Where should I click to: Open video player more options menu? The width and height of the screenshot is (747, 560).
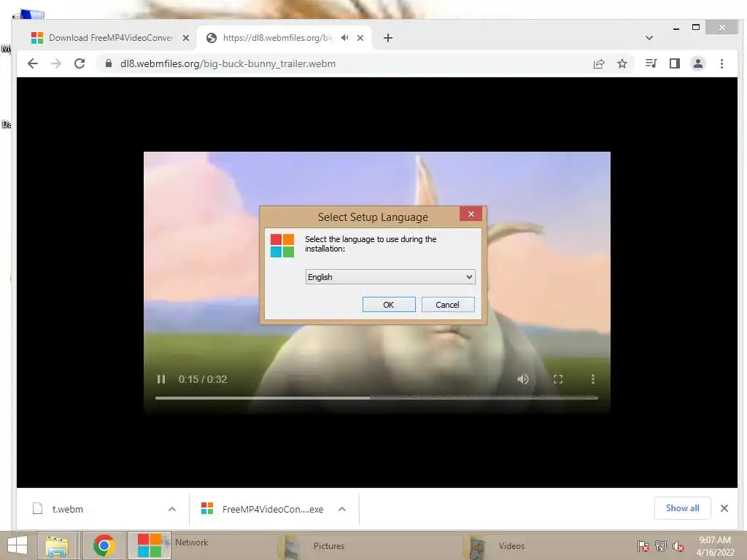click(592, 379)
